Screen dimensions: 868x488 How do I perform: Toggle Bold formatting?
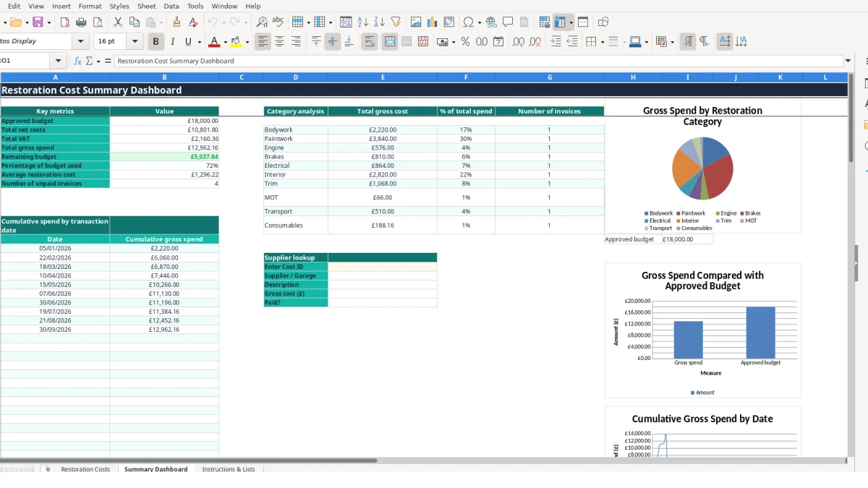155,42
